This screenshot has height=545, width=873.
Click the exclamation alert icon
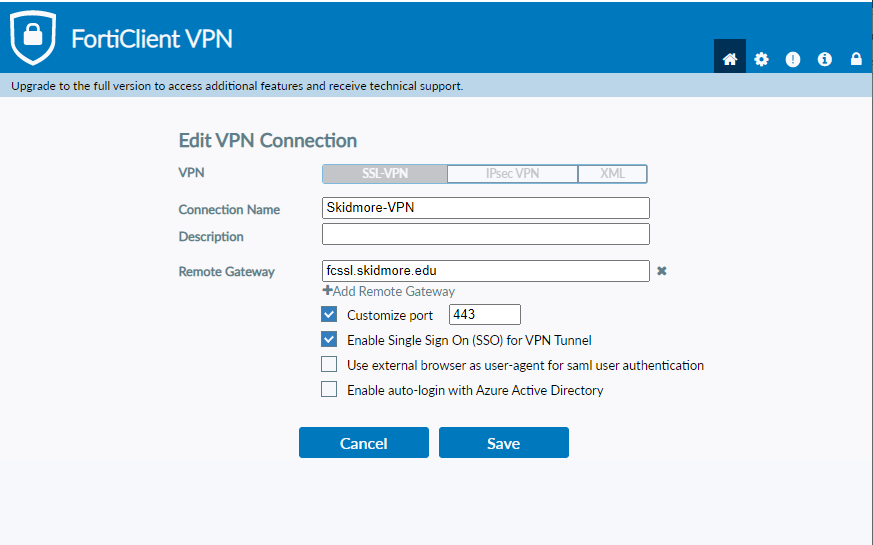793,59
